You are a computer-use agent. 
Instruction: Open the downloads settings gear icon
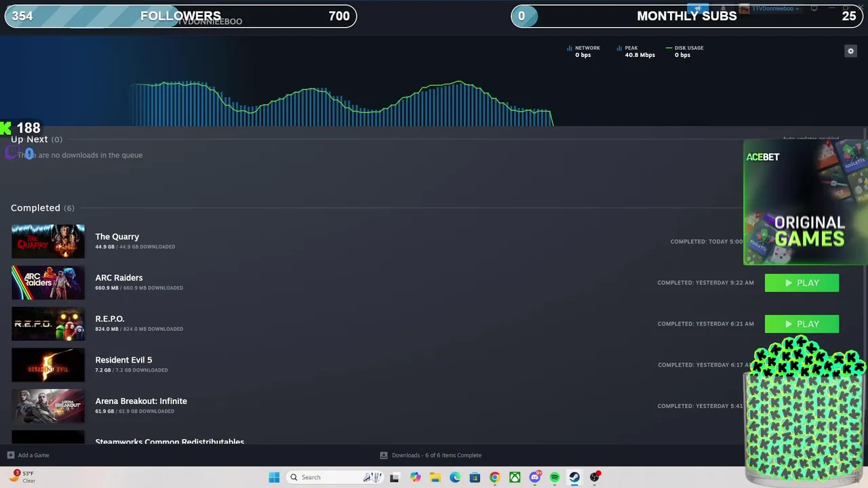click(850, 51)
